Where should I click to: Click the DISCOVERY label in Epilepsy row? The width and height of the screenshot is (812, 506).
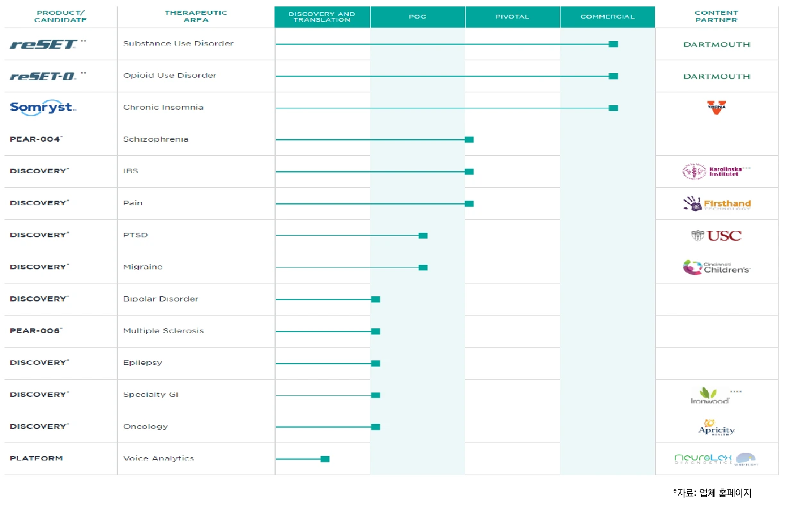tap(39, 363)
